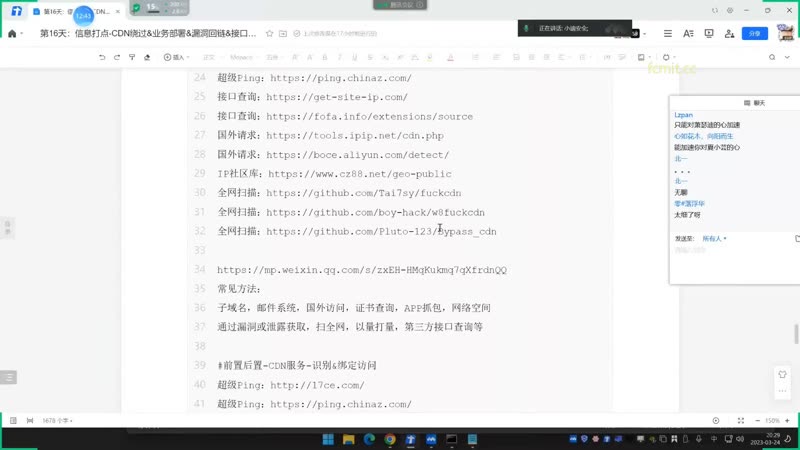This screenshot has height=450, width=800.
Task: Zoom out with the minus button
Action: pyautogui.click(x=757, y=420)
